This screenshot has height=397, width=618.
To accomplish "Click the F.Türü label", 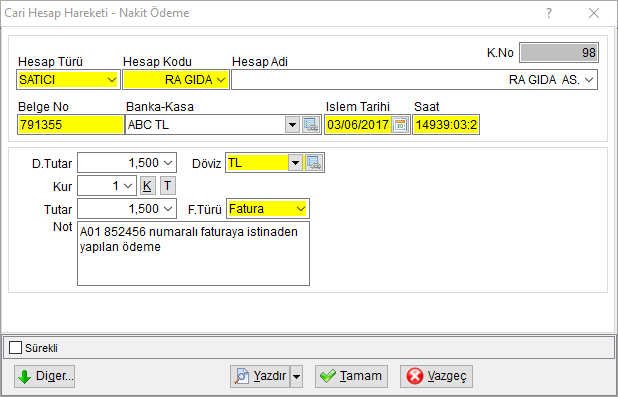I will pos(205,210).
